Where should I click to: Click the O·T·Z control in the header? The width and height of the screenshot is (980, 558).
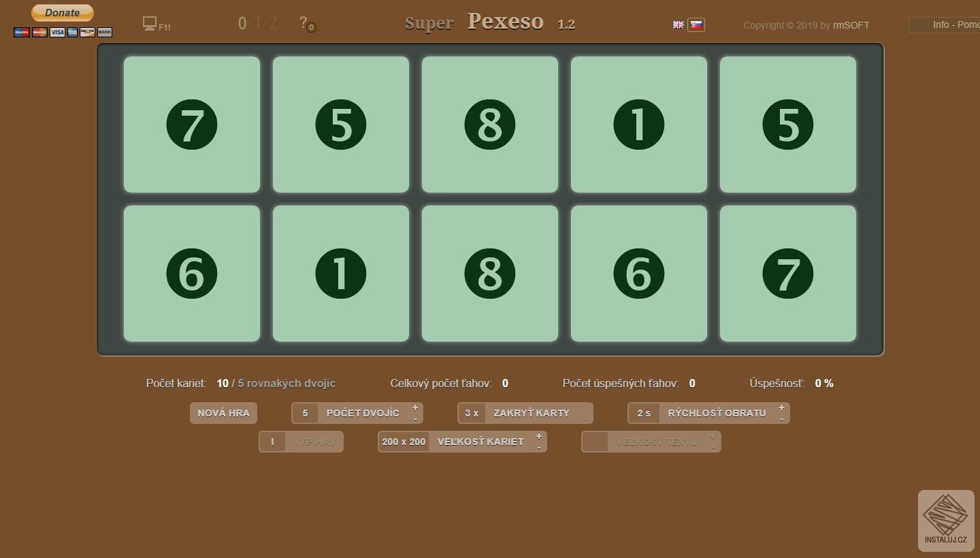[258, 24]
